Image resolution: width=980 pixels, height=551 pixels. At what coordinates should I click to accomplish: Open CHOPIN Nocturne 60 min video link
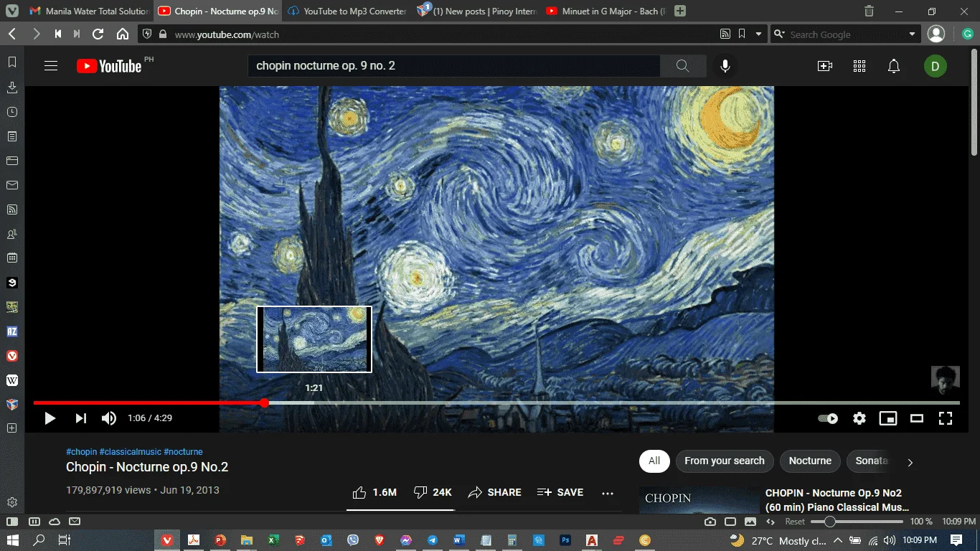(837, 500)
